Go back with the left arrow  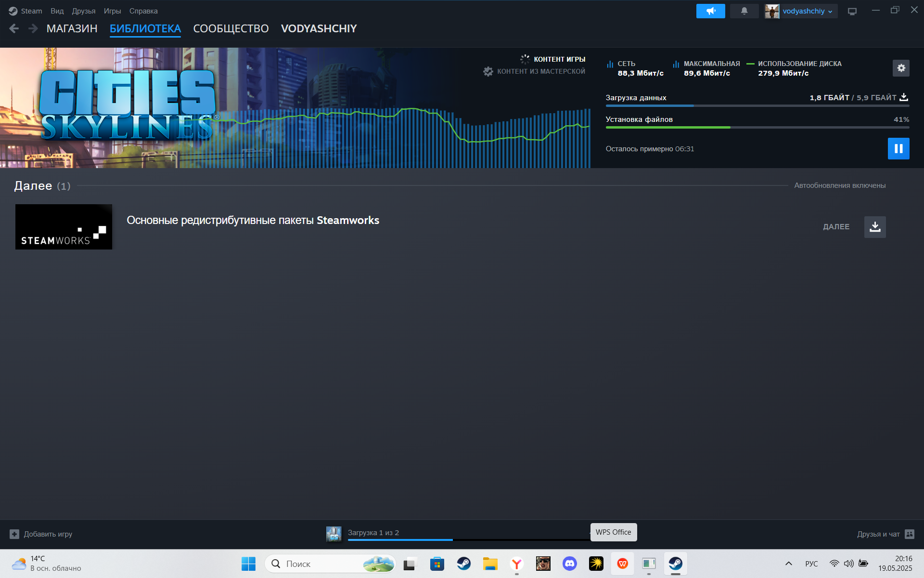click(14, 29)
